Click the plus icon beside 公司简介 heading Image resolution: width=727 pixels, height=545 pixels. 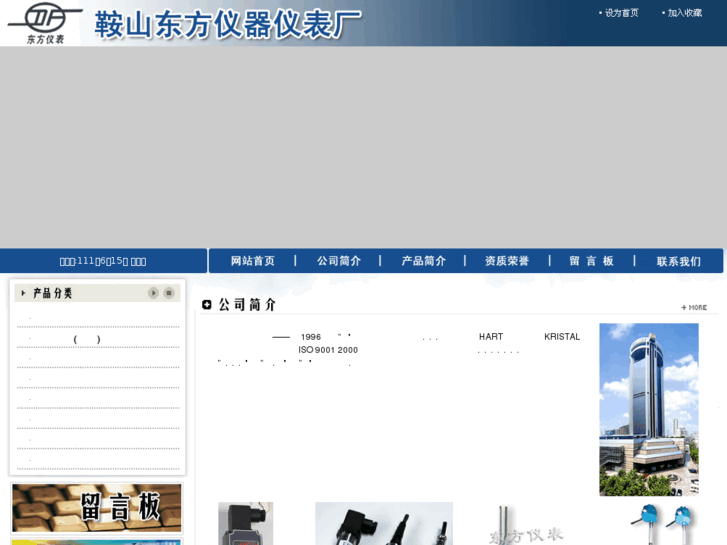[x=207, y=305]
